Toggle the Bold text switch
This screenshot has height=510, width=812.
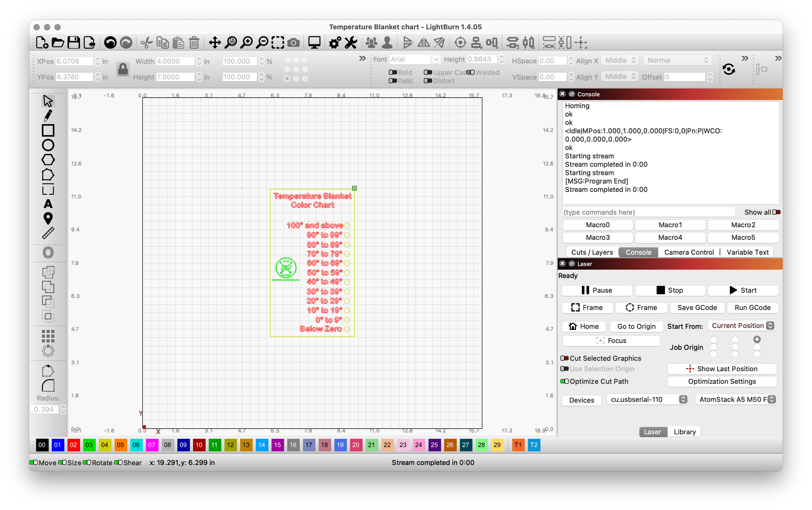(x=393, y=72)
